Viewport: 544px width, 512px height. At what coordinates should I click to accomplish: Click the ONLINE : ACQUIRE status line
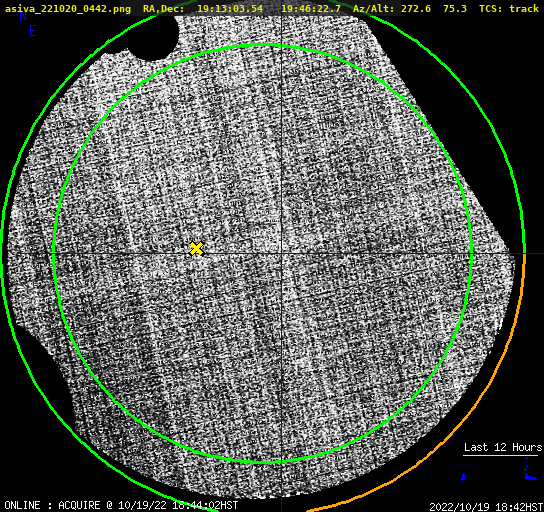(121, 505)
